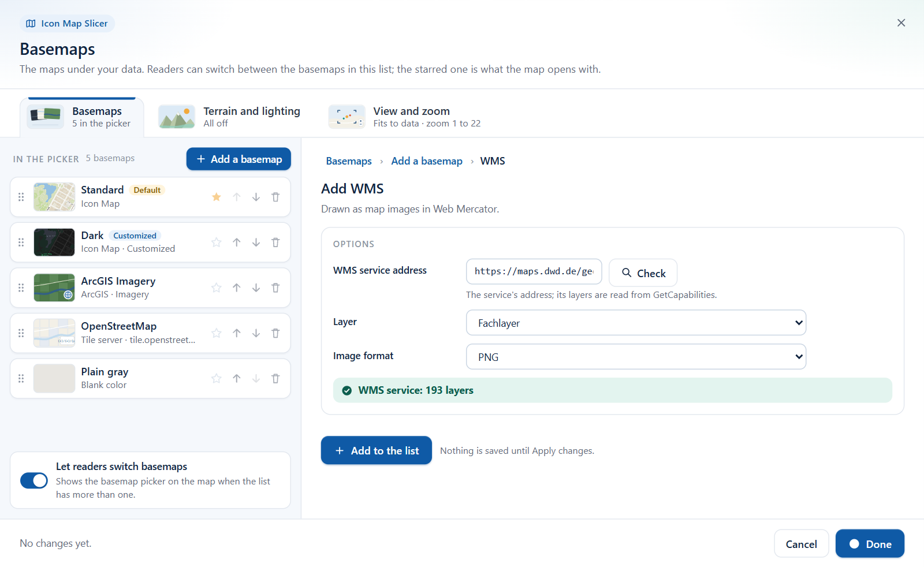
Task: Delete the Dark basemap with trash icon
Action: coord(275,243)
